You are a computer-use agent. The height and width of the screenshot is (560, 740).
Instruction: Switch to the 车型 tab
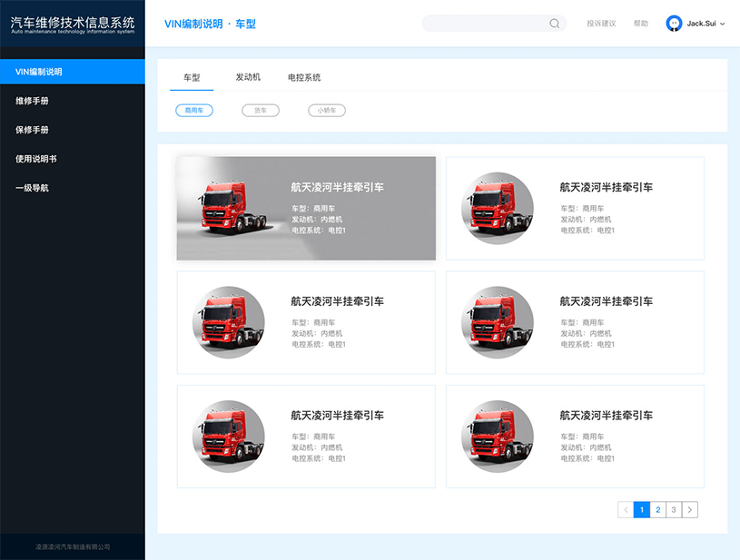tap(192, 77)
